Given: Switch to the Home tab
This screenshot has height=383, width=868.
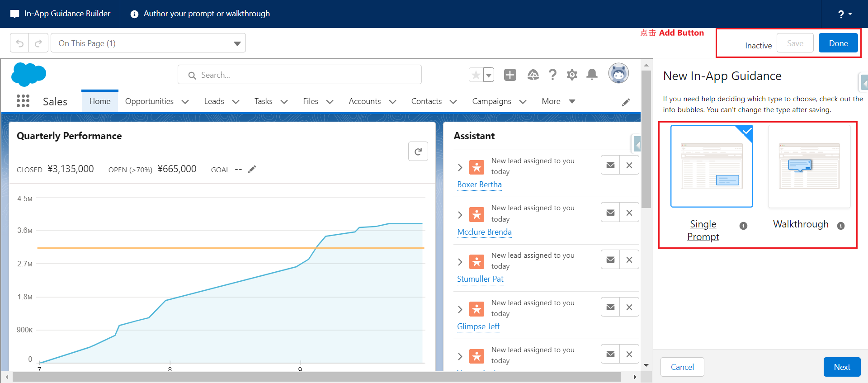Looking at the screenshot, I should click(100, 101).
